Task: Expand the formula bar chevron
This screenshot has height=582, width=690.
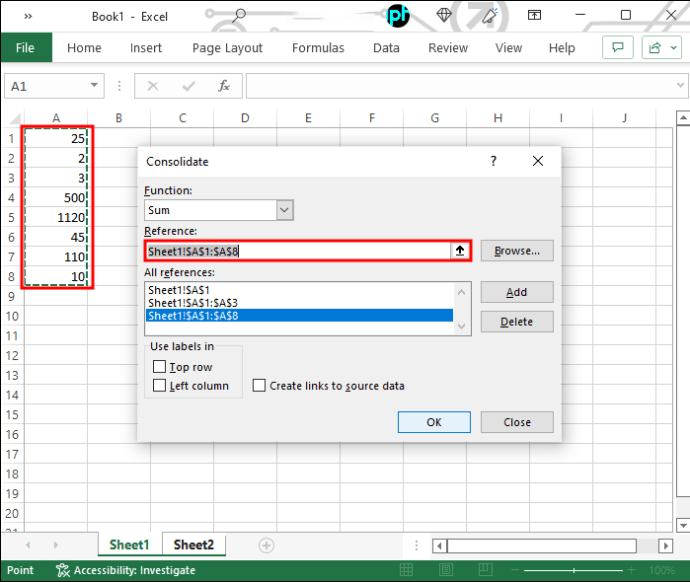Action: click(x=680, y=85)
